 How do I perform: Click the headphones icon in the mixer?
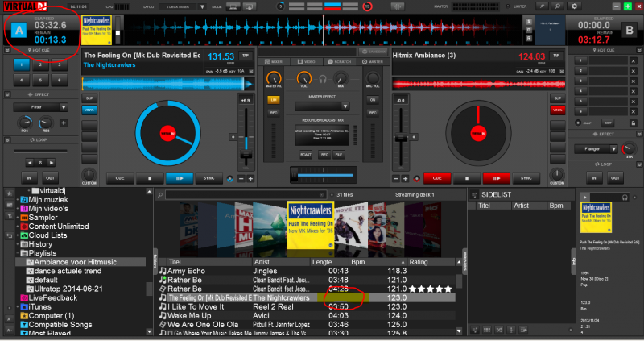coord(323,79)
